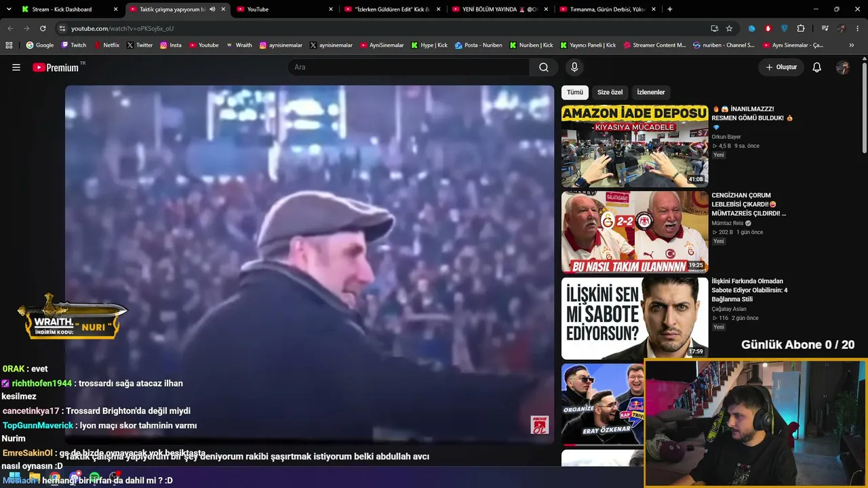Open the Chrome apps grid shortcut

click(9, 45)
